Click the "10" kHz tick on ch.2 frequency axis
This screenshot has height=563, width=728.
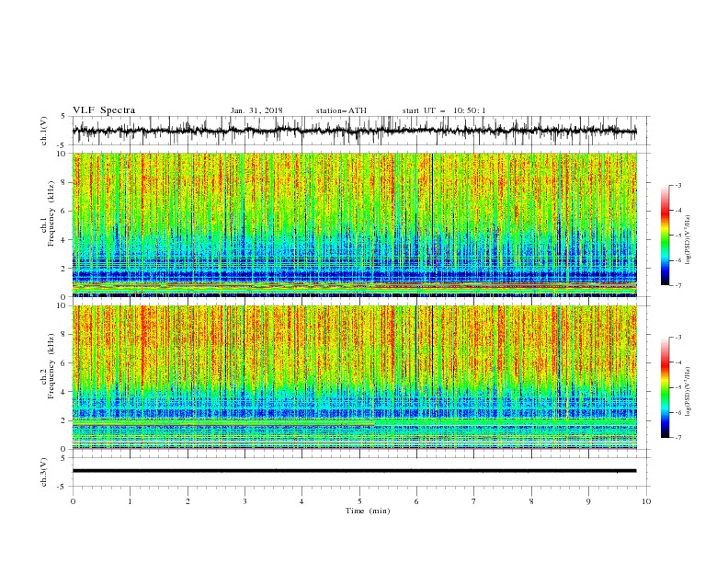click(x=63, y=305)
